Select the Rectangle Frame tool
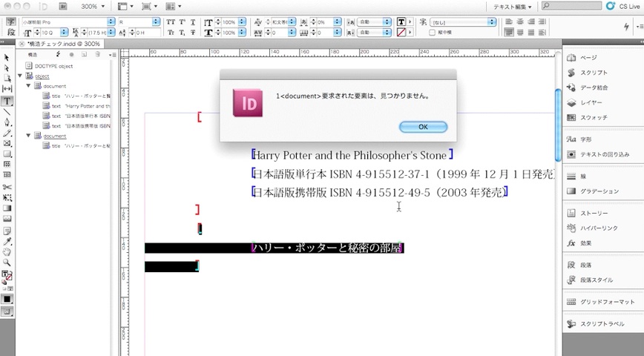This screenshot has width=644, height=356. [7, 143]
